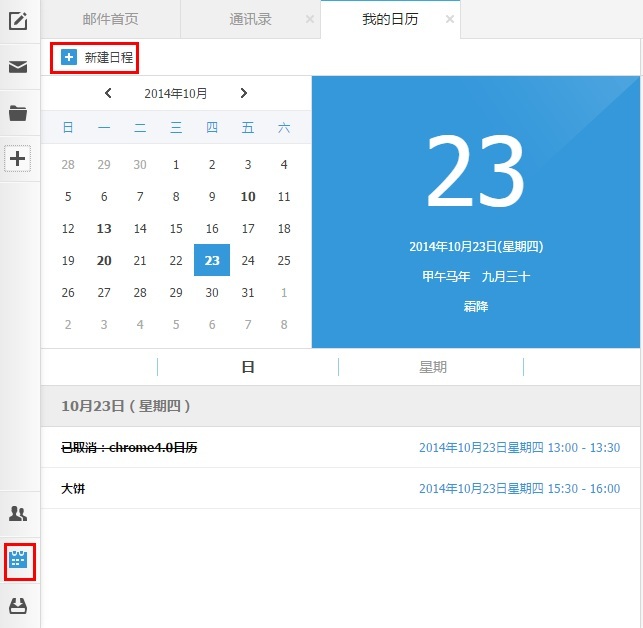Close the 通讯录 tab
643x628 pixels.
(x=309, y=19)
